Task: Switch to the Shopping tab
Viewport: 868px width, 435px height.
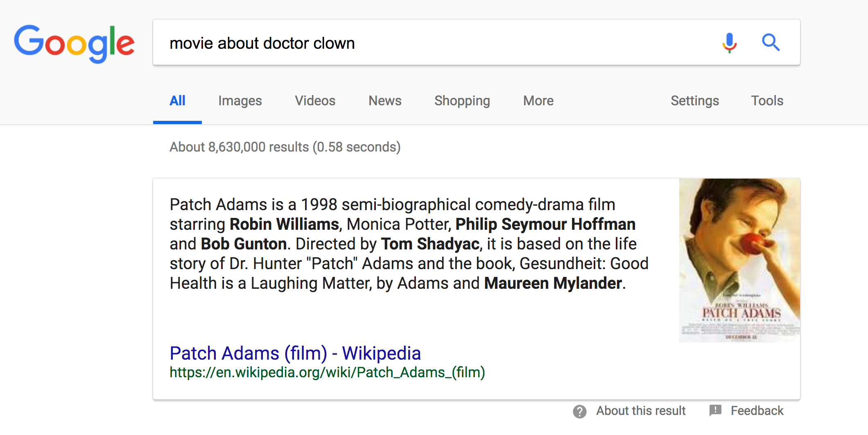Action: (x=462, y=101)
